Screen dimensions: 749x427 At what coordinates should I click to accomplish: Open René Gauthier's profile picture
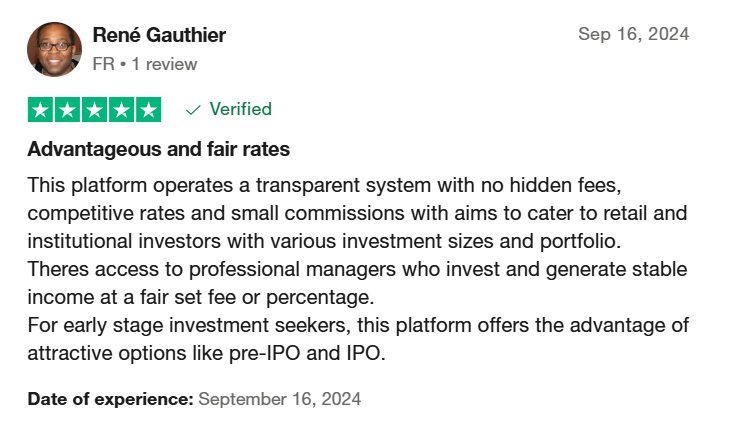coord(54,49)
